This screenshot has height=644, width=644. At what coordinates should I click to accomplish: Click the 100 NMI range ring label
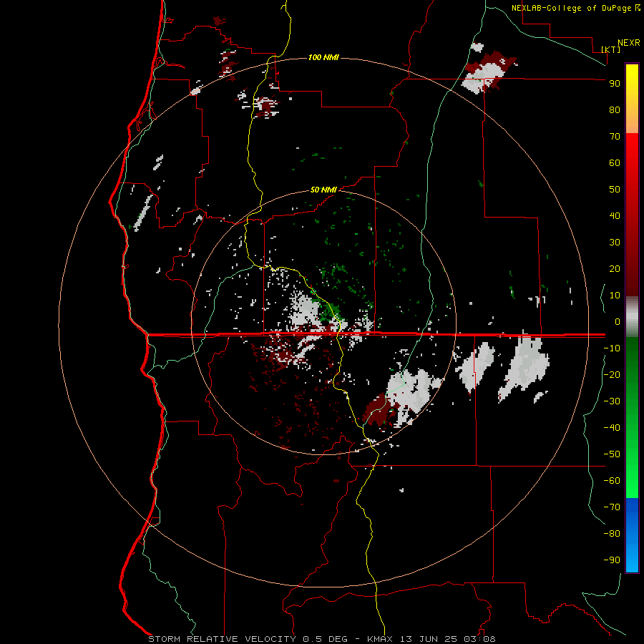(323, 57)
